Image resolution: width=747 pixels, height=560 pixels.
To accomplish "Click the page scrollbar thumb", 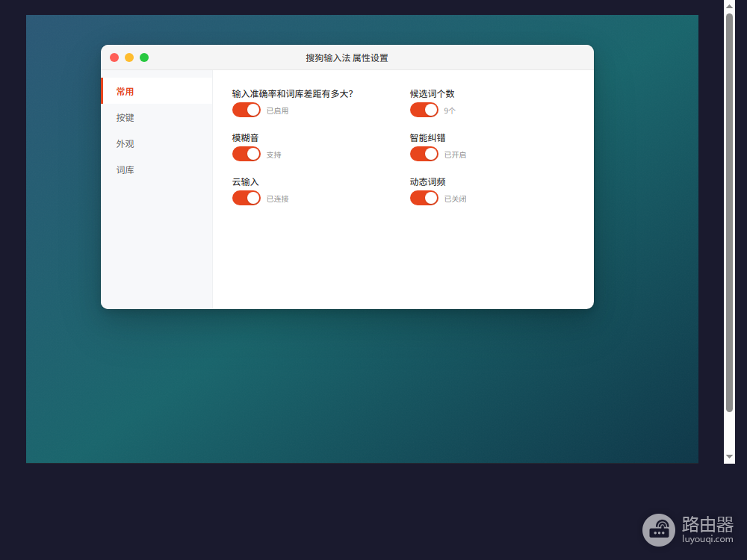I will [x=729, y=212].
